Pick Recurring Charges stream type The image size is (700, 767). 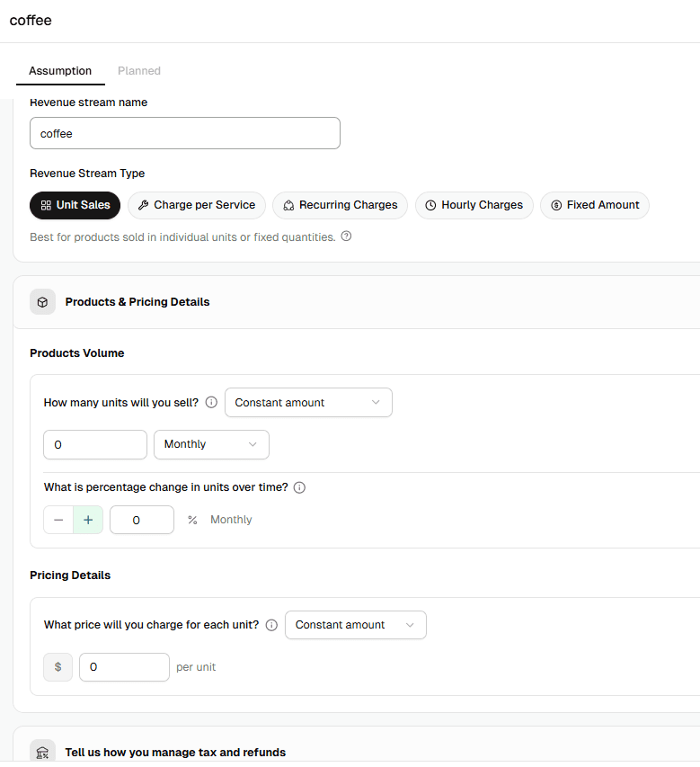pyautogui.click(x=341, y=205)
